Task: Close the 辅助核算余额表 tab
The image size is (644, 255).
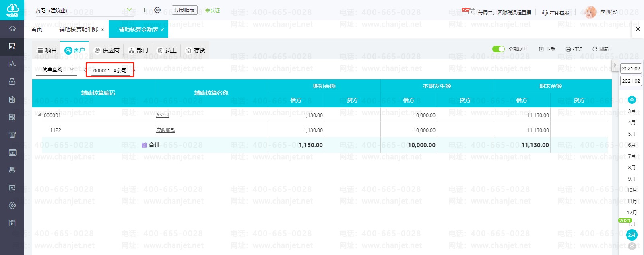Action: tap(162, 30)
